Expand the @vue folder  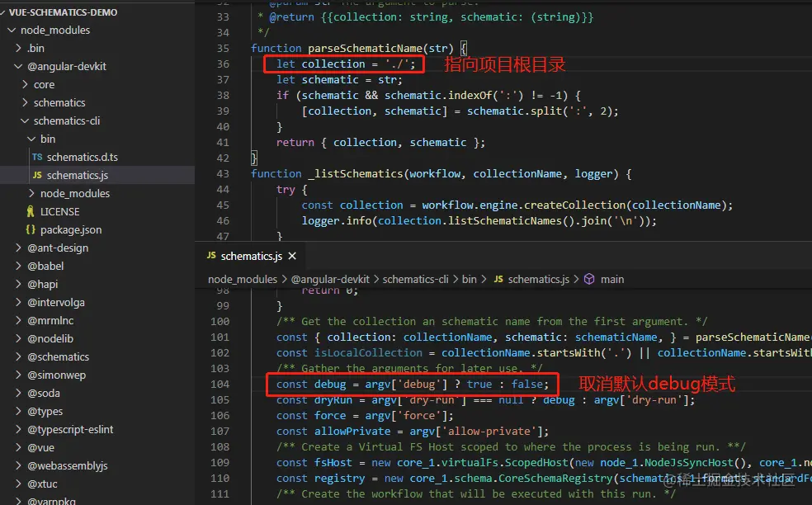coord(18,447)
